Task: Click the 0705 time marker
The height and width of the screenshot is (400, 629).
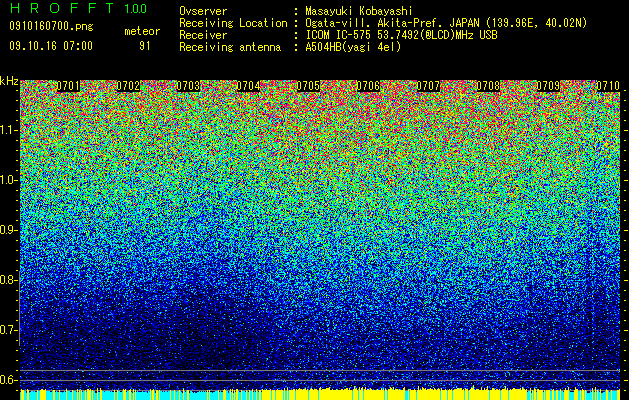Action: [308, 86]
